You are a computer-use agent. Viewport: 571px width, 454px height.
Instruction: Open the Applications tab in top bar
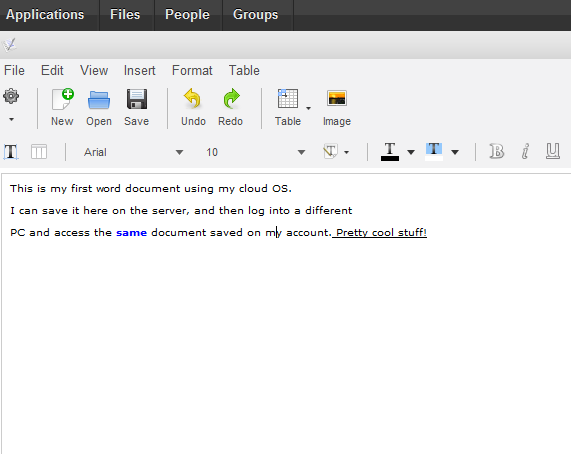[45, 15]
